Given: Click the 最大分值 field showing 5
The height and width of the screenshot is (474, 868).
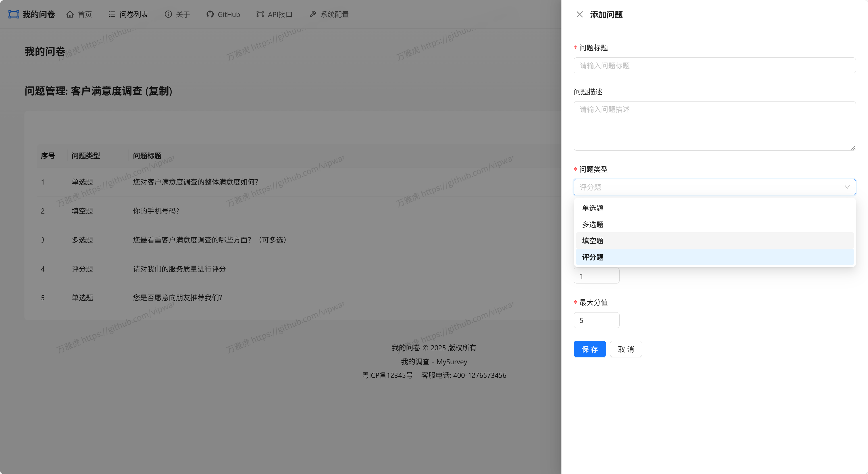Looking at the screenshot, I should pos(596,320).
